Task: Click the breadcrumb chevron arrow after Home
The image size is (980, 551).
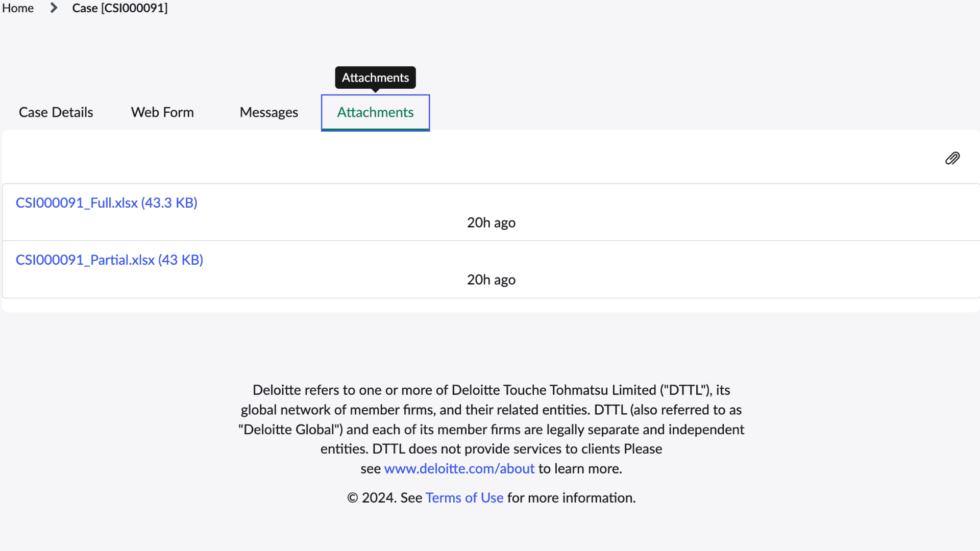Action: pos(53,8)
